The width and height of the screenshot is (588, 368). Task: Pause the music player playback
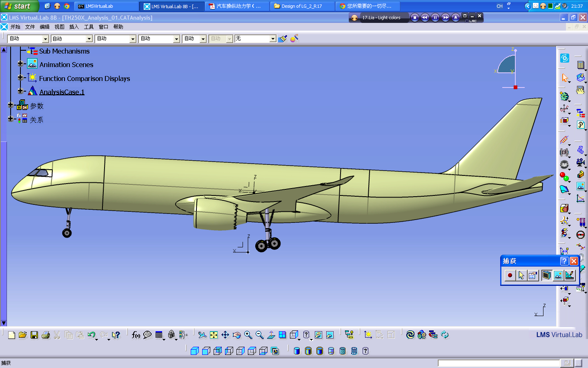[x=435, y=18]
